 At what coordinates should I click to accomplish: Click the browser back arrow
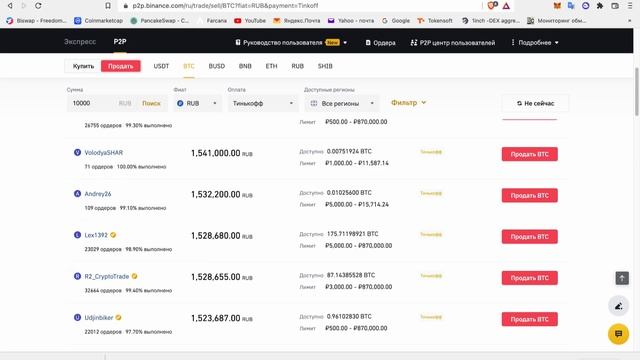tap(10, 6)
